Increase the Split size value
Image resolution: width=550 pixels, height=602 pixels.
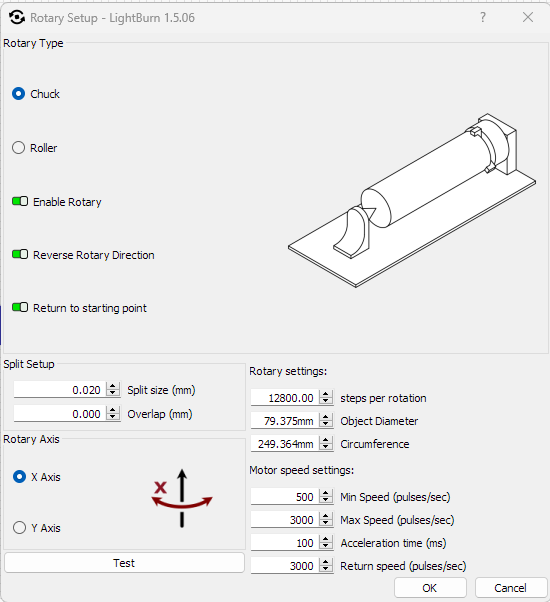click(x=112, y=386)
